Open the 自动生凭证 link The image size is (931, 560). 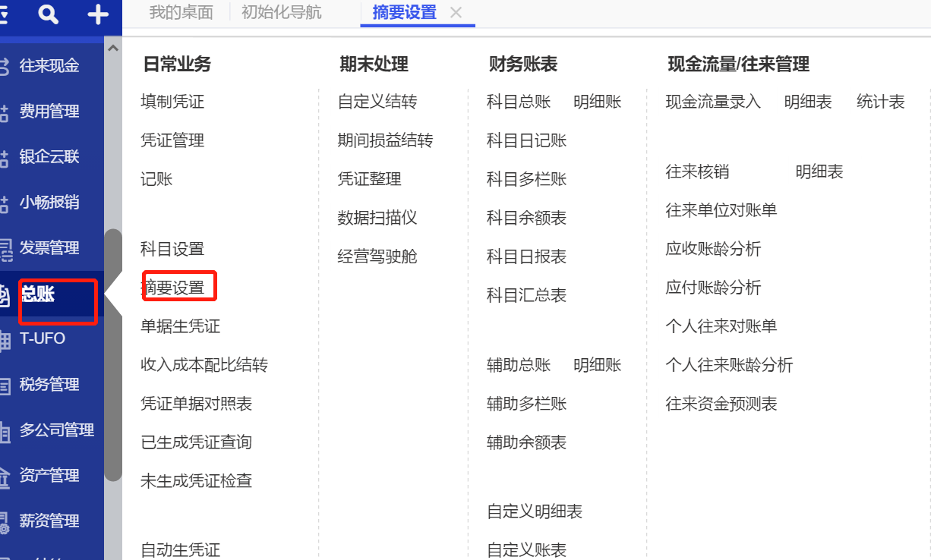(181, 550)
